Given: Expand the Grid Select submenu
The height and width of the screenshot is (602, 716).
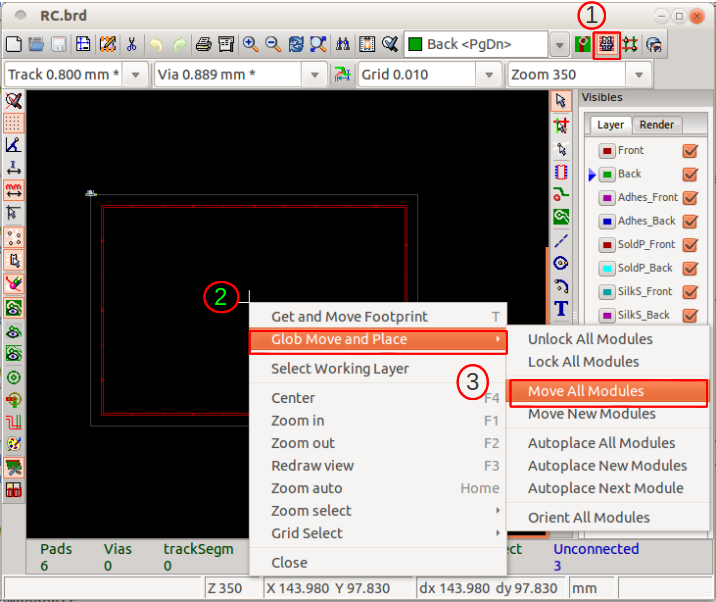Looking at the screenshot, I should [378, 533].
